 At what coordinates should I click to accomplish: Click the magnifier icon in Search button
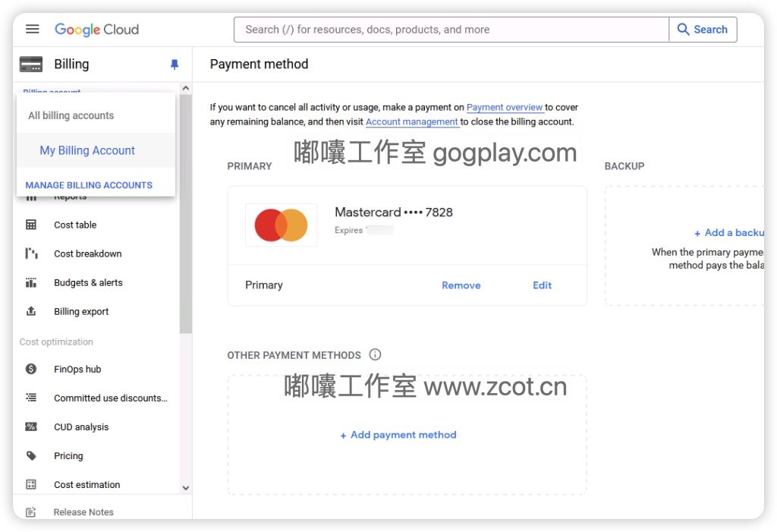pos(683,30)
